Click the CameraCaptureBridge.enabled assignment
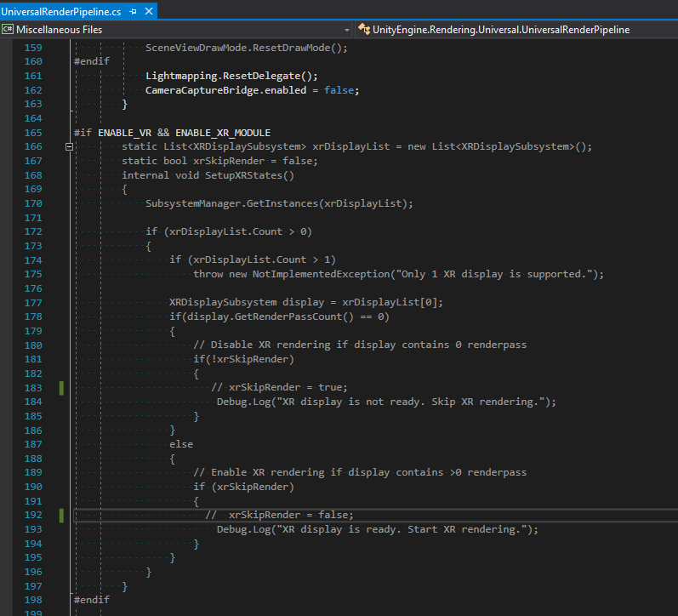Screen dimensions: 678x616 point(252,90)
